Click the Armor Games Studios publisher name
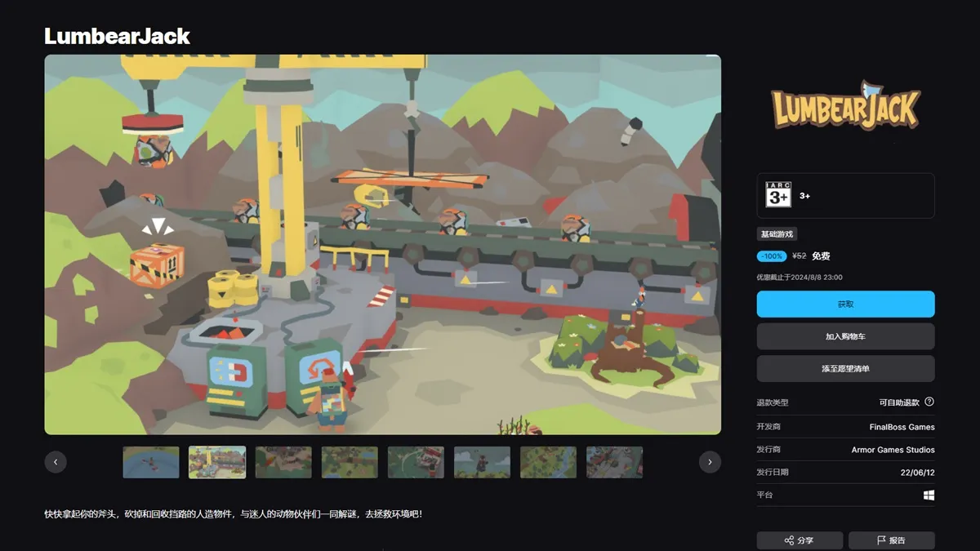 pos(893,450)
